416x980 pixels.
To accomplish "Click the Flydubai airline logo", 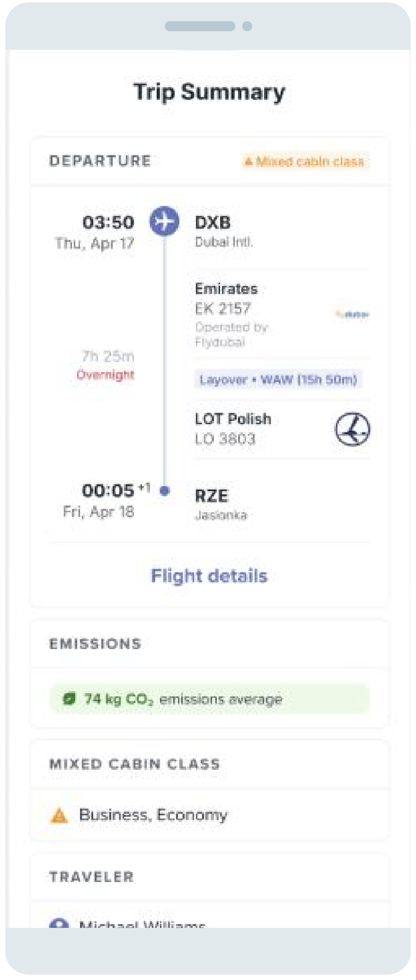I will [x=353, y=314].
